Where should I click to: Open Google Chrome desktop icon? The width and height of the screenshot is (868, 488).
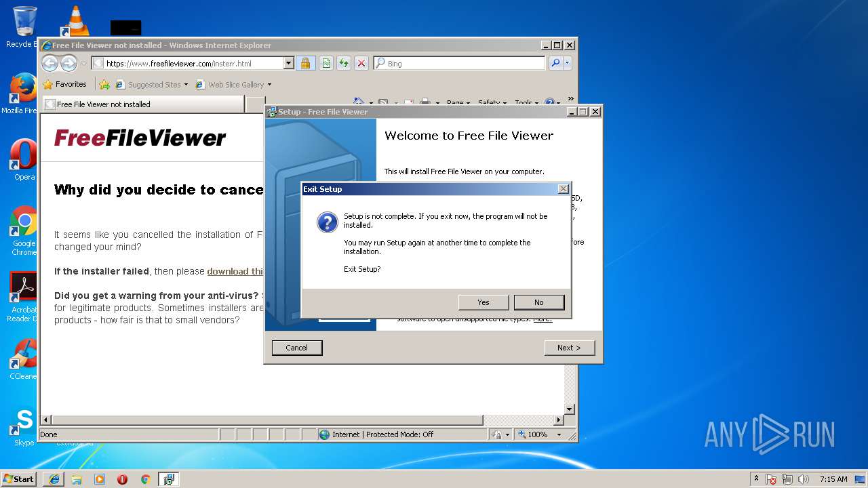[23, 230]
